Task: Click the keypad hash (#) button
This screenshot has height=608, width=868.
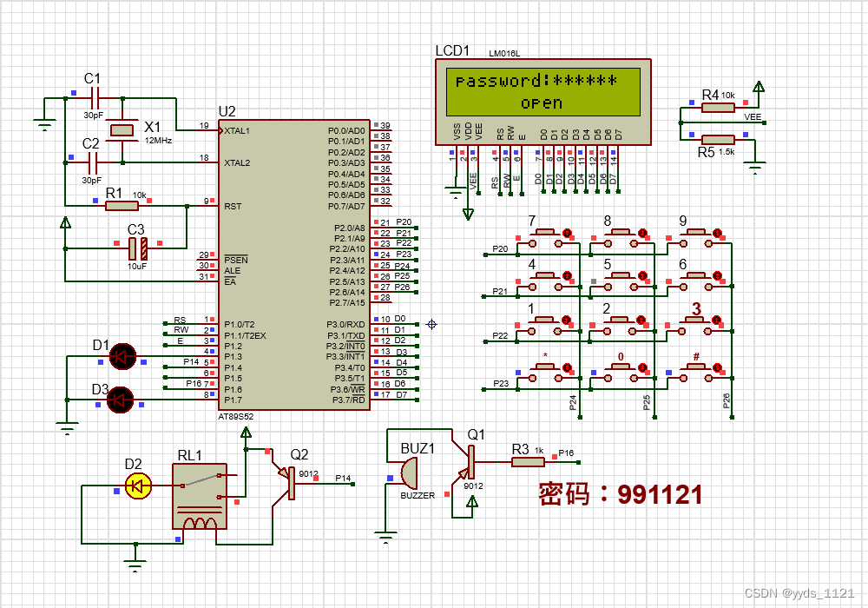Action: (696, 372)
